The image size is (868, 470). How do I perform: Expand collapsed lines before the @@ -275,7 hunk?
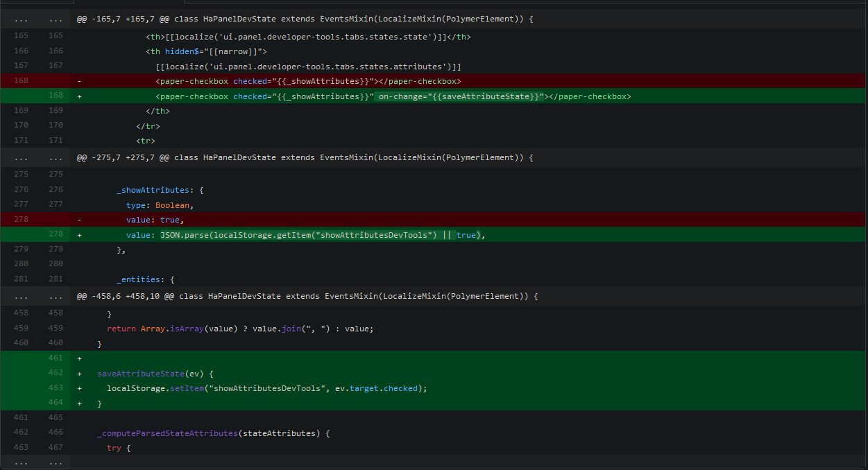pos(35,158)
